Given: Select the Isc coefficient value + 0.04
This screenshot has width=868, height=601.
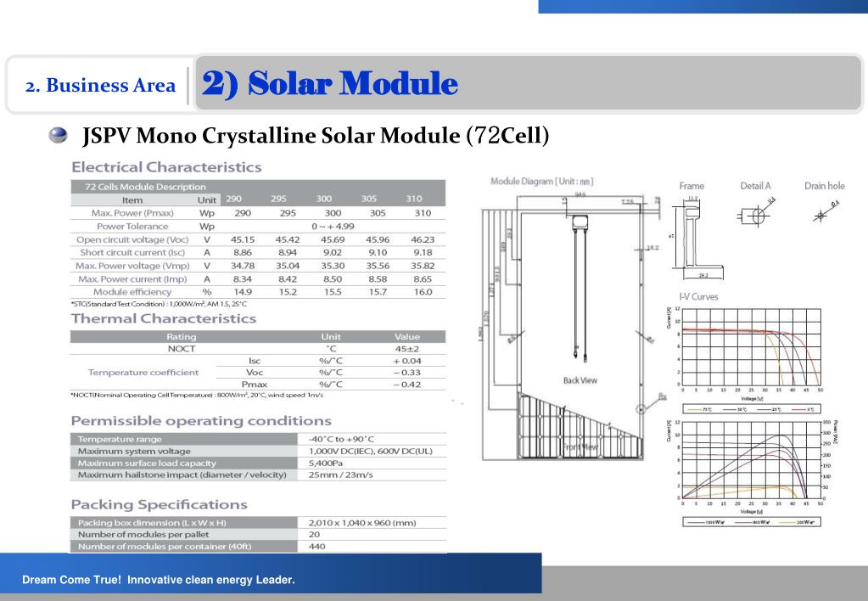Looking at the screenshot, I should [407, 361].
